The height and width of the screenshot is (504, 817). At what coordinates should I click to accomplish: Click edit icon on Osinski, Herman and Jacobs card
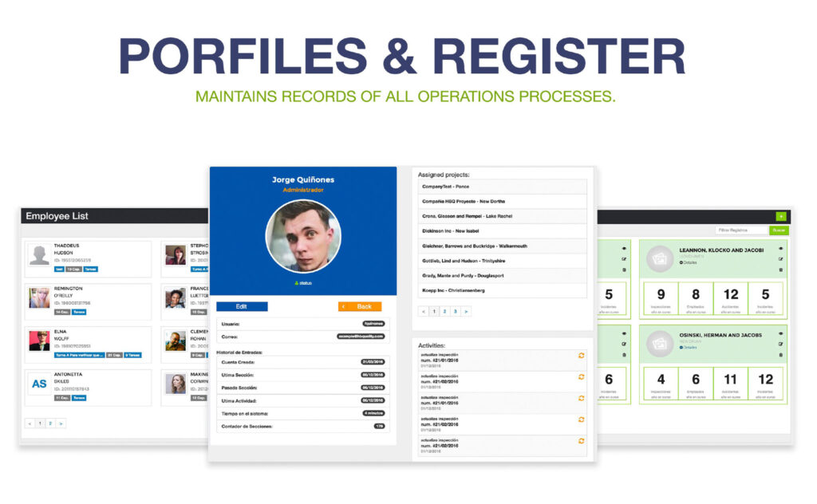click(x=780, y=345)
